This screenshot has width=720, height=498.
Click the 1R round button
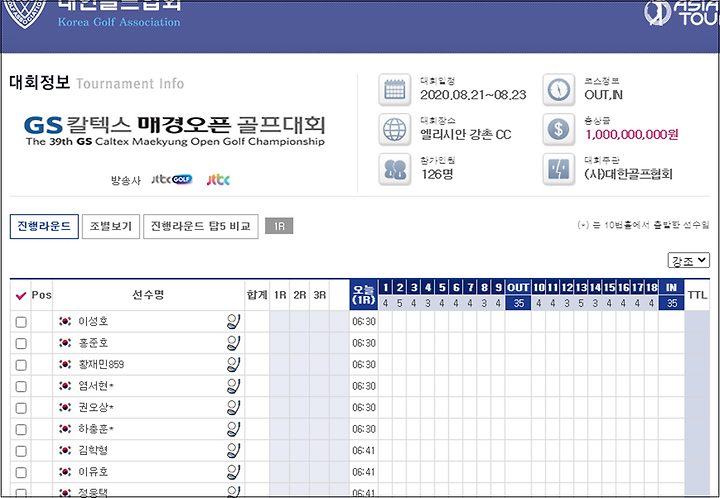tap(279, 226)
